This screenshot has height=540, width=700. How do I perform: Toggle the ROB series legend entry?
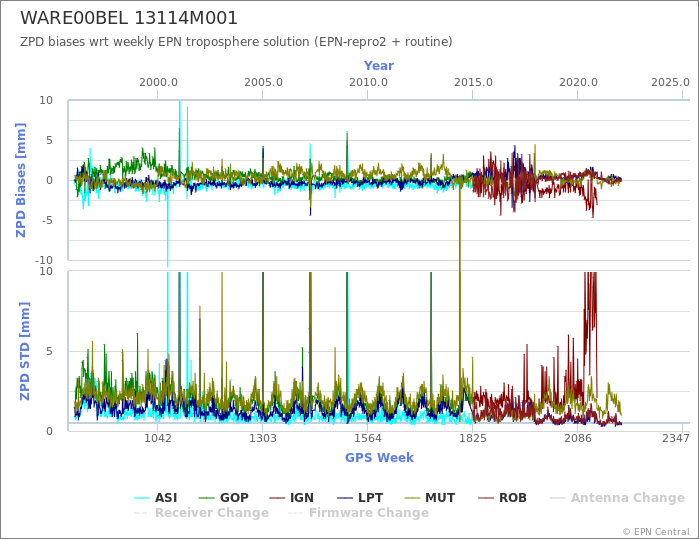point(502,498)
